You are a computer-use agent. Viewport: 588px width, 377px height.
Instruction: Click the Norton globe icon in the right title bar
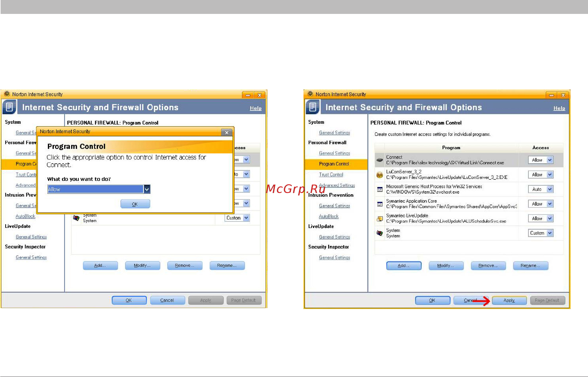coord(310,94)
